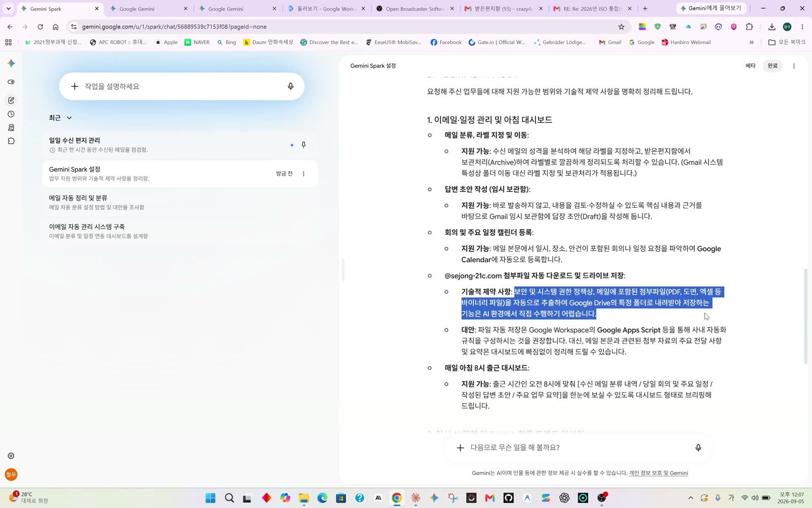Click the 완료 button
Screen dimensions: 812x508
(x=772, y=66)
